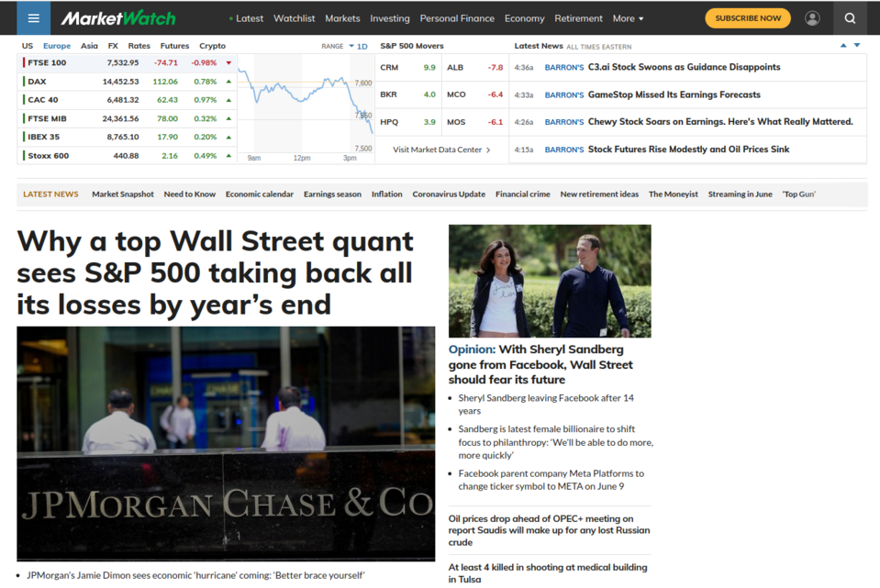This screenshot has width=880, height=588.
Task: Click the search magnifier icon
Action: (x=851, y=18)
